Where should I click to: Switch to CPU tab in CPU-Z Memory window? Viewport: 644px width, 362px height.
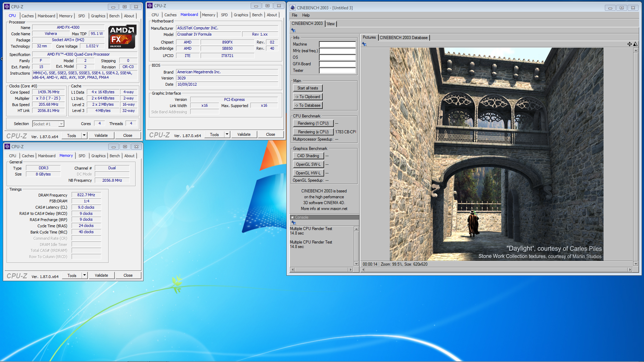pyautogui.click(x=13, y=156)
